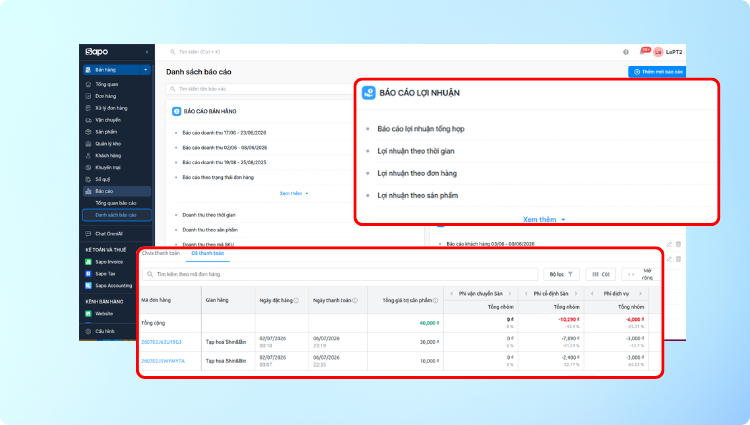Open Báo cáo in the sidebar
Viewport: 750px width, 425px height.
click(x=117, y=191)
